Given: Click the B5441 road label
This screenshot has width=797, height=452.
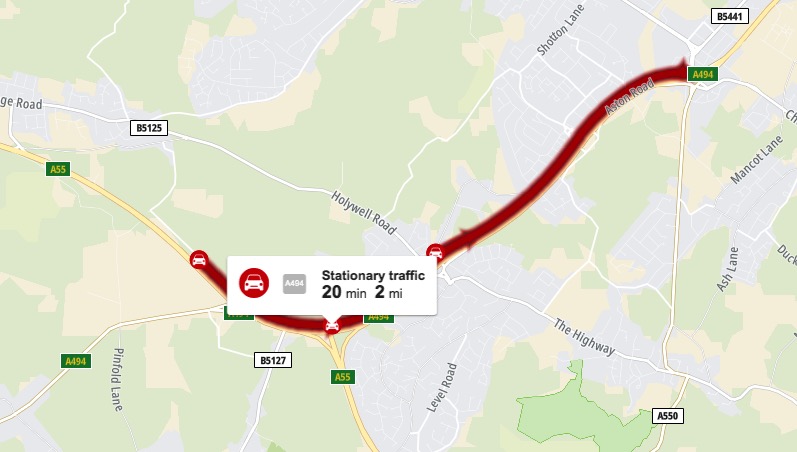Looking at the screenshot, I should [x=730, y=16].
